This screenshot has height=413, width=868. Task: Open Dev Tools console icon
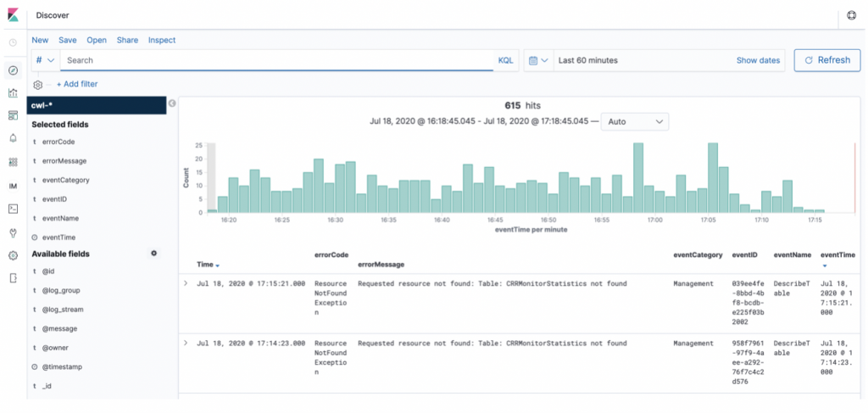pyautogui.click(x=13, y=208)
